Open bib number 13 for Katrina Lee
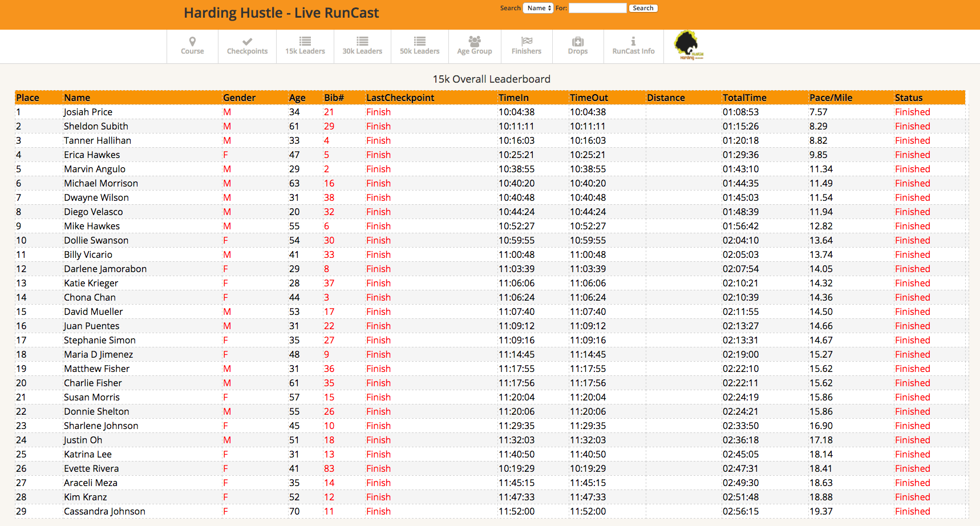 point(329,454)
